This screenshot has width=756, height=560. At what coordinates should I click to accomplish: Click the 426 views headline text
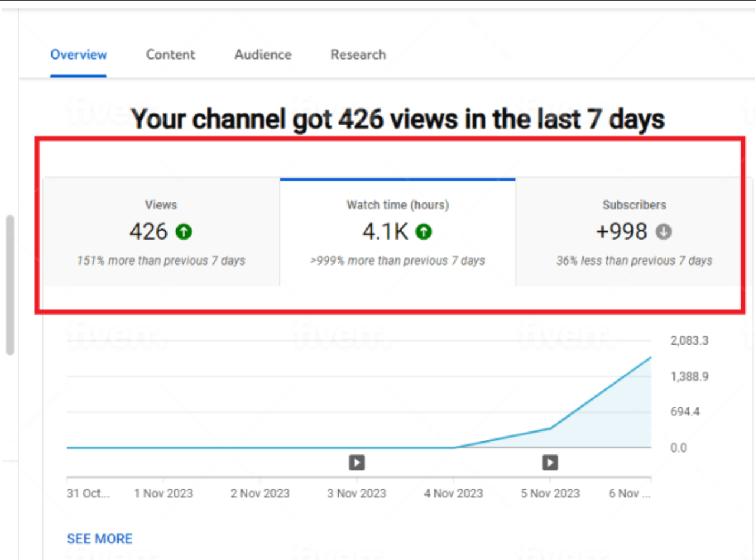tap(398, 120)
